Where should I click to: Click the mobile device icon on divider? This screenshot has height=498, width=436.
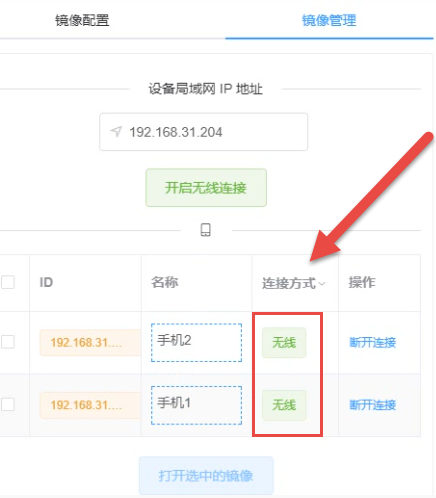(205, 230)
